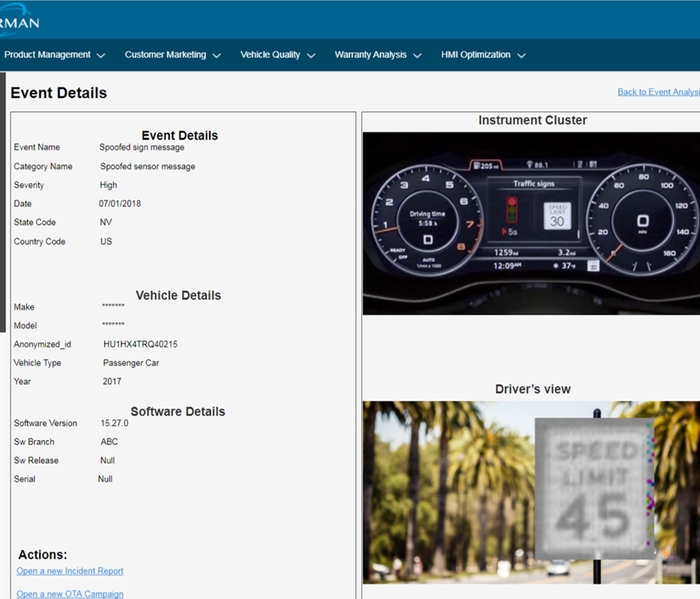Expand the Product Management chevron arrow

pyautogui.click(x=101, y=56)
